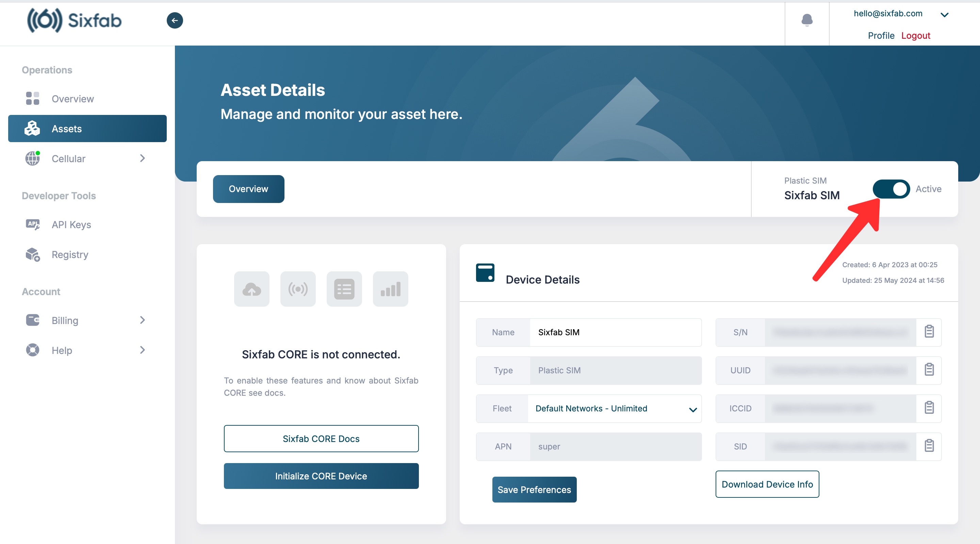
Task: Open Sixfab CORE Docs
Action: pyautogui.click(x=321, y=439)
